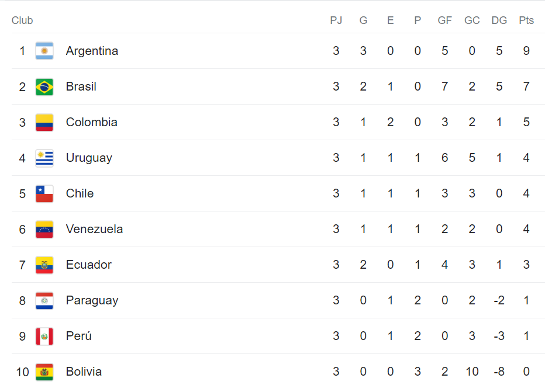Screen dimensions: 545x392
Task: Open the Venezuela team name link
Action: pyautogui.click(x=94, y=229)
